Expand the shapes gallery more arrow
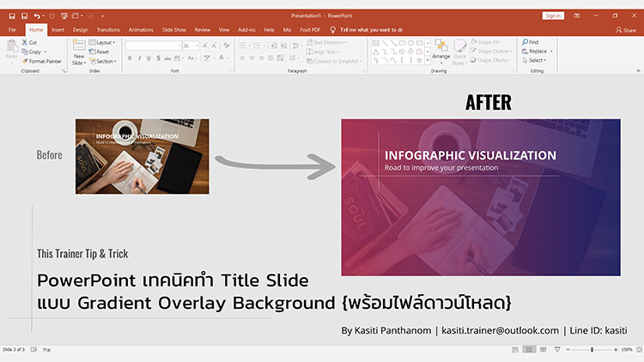This screenshot has width=644, height=362. 428,60
